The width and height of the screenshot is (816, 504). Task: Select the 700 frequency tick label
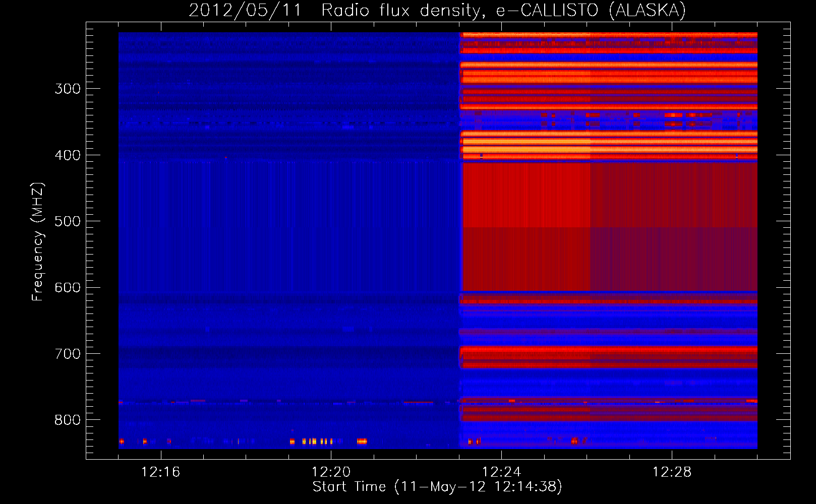click(68, 354)
